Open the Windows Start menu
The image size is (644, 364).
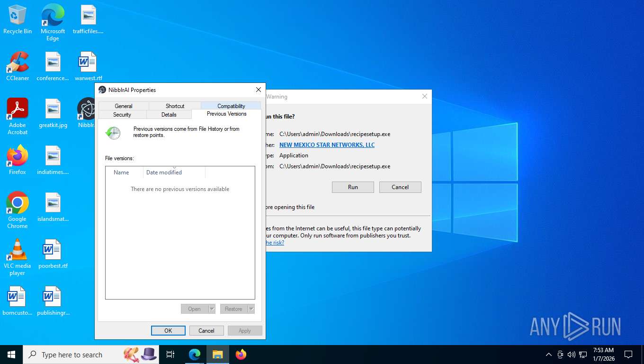11,355
